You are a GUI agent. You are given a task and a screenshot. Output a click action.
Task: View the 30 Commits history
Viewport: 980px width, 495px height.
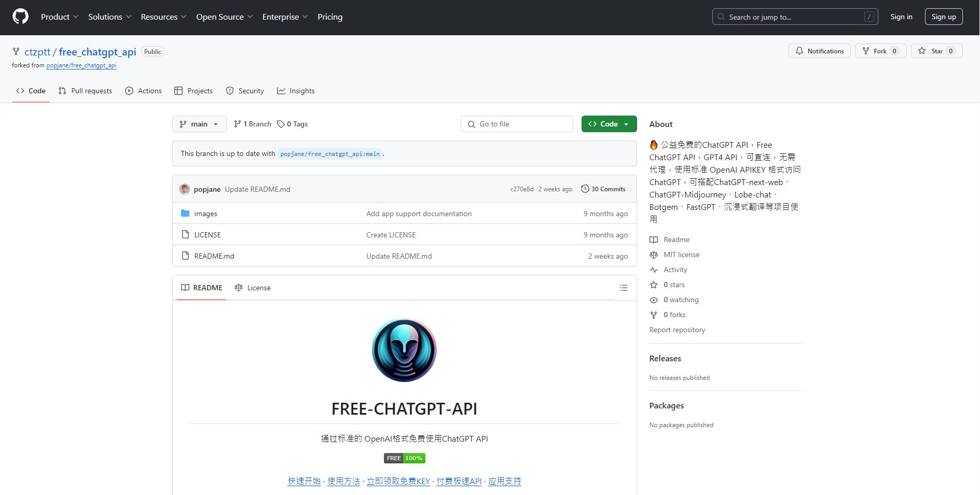[x=603, y=189]
